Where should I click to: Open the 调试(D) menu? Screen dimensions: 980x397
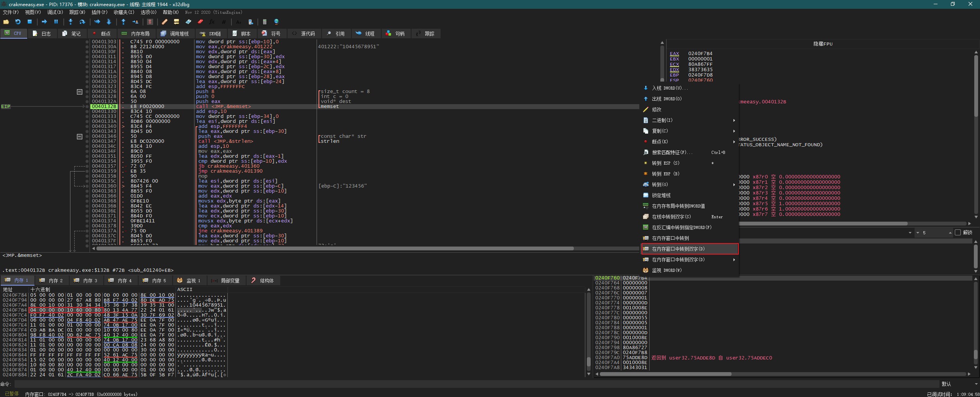pos(55,12)
